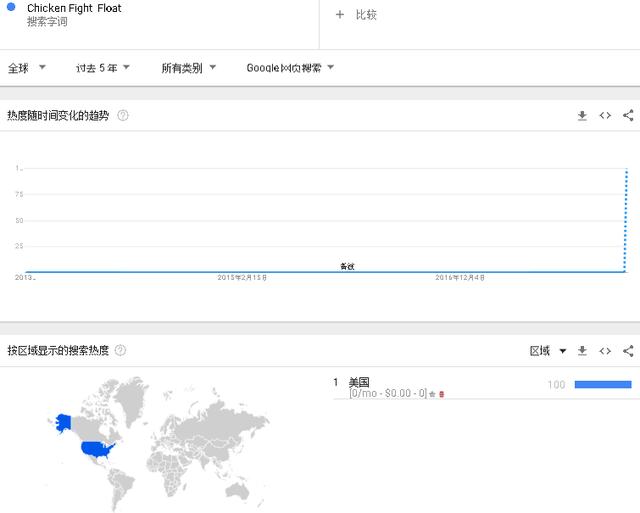Click Alaska highlighted on the world map

click(x=63, y=423)
